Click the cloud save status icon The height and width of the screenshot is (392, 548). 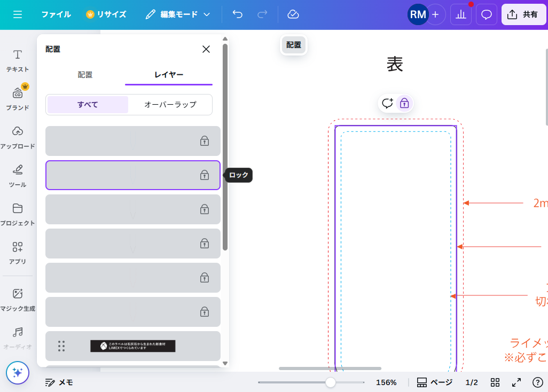(x=293, y=14)
